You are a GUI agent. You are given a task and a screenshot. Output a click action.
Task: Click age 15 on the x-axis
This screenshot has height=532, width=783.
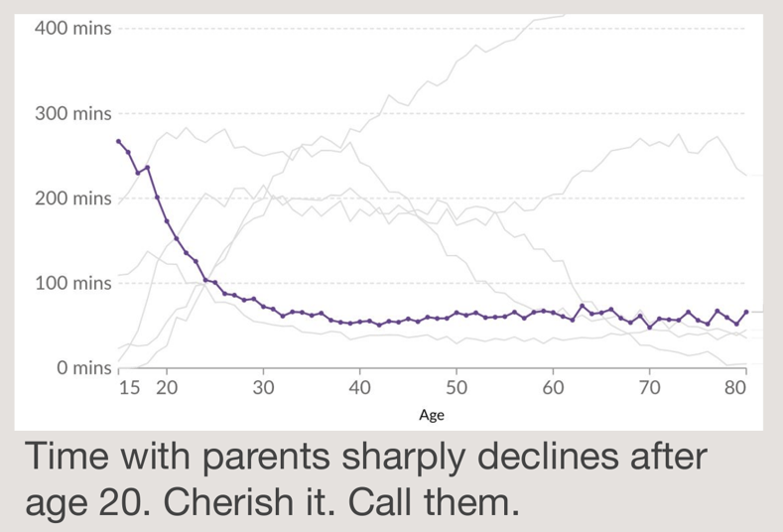point(128,388)
